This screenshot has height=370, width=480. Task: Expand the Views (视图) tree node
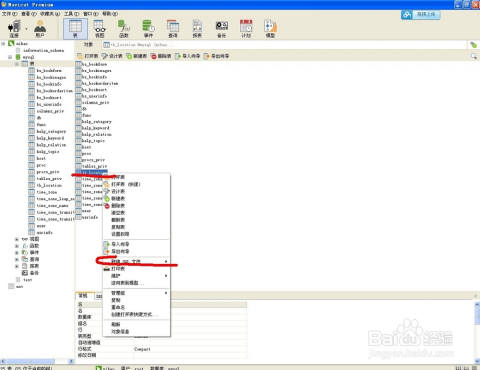17,239
